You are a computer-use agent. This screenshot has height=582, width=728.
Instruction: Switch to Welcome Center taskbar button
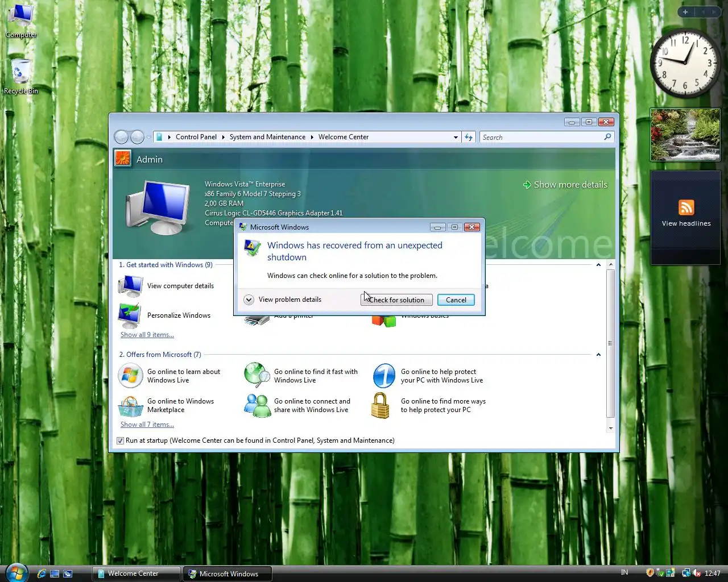(136, 573)
